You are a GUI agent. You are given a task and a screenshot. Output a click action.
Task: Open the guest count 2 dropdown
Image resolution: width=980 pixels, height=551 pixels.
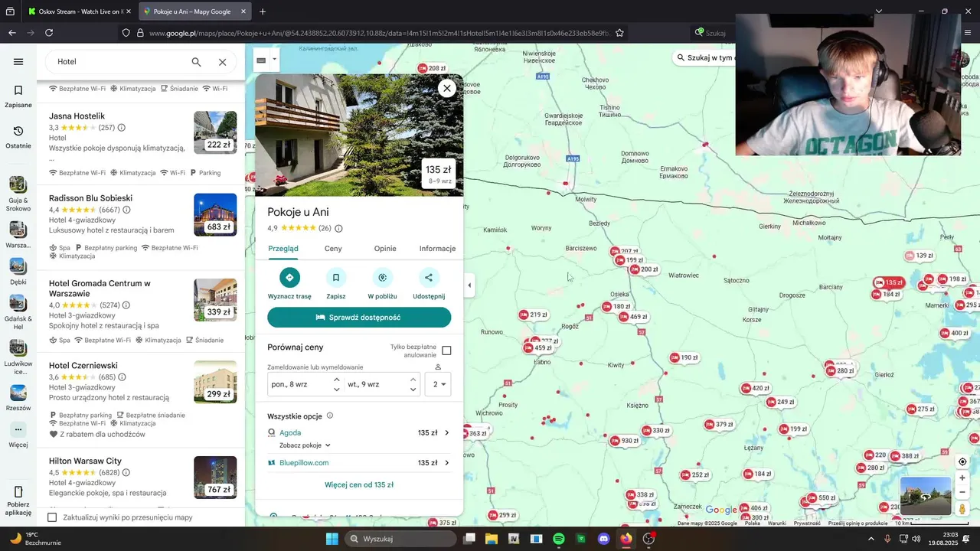(438, 384)
